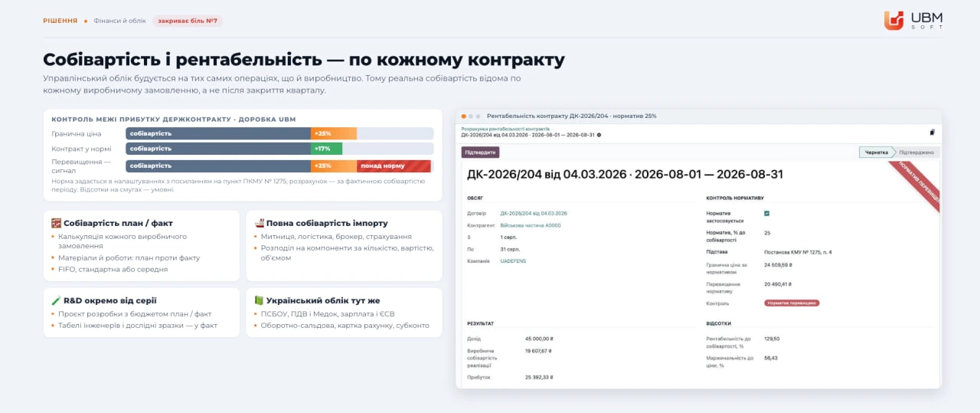
Task: Click the green +17% bar segment
Action: point(326,149)
